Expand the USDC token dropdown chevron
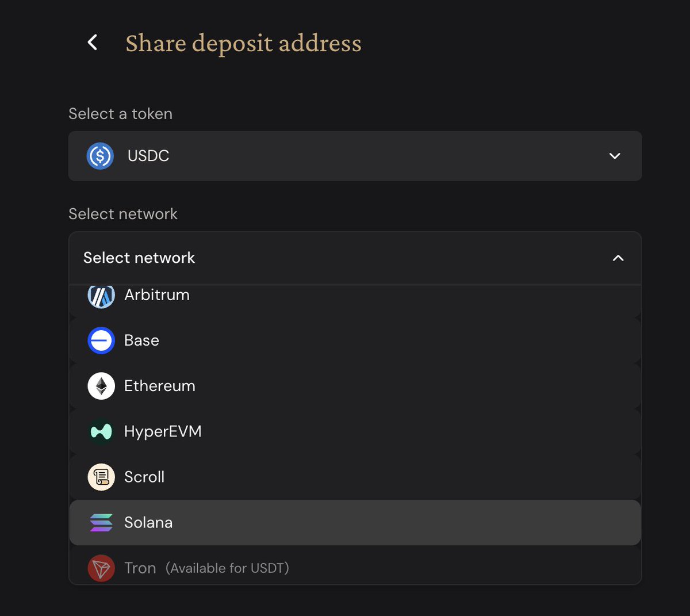The image size is (690, 616). (615, 156)
